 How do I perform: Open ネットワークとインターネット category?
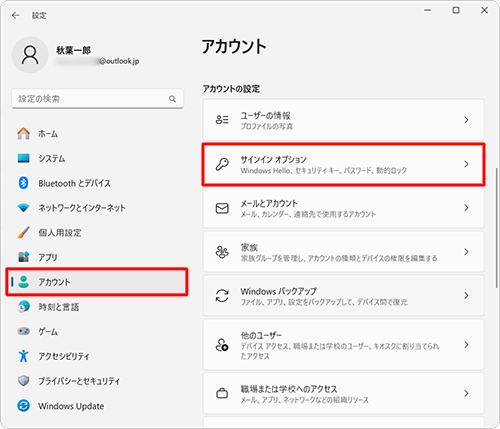coord(97,208)
